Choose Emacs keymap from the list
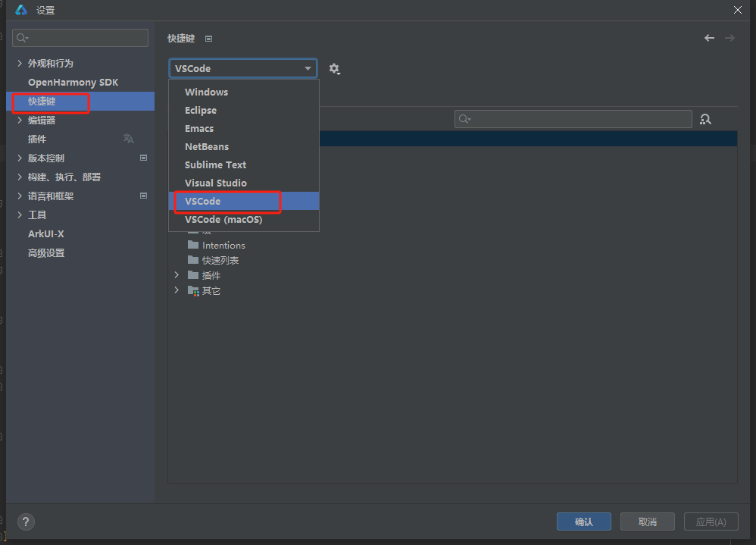 coord(243,129)
